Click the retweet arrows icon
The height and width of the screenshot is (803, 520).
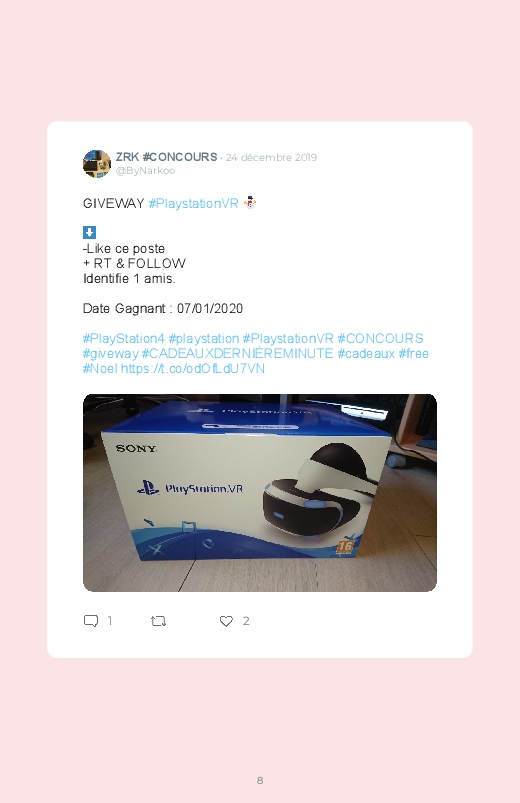coord(158,621)
